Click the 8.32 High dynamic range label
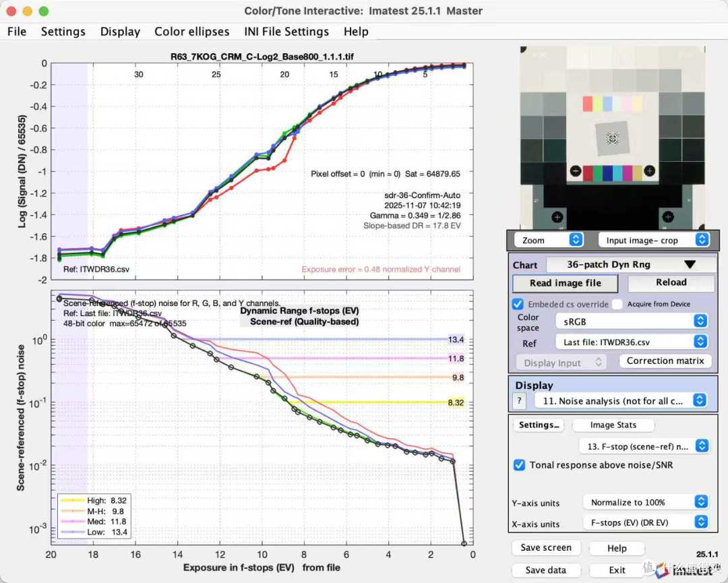Screen dimensions: 728x583 (x=456, y=402)
